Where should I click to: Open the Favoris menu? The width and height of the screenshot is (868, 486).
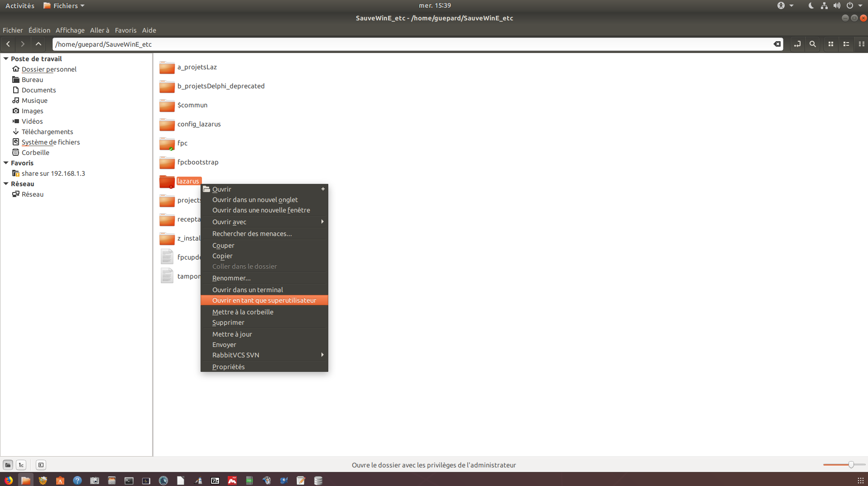125,30
